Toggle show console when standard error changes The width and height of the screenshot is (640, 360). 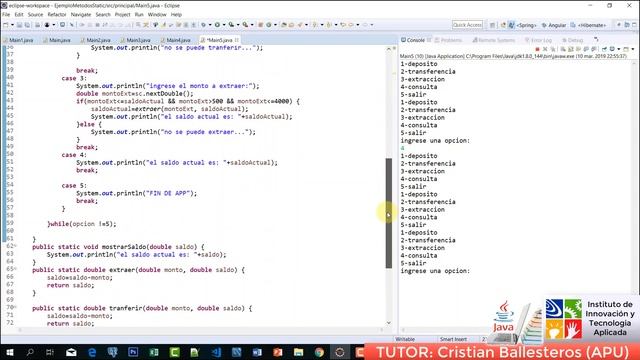(594, 49)
